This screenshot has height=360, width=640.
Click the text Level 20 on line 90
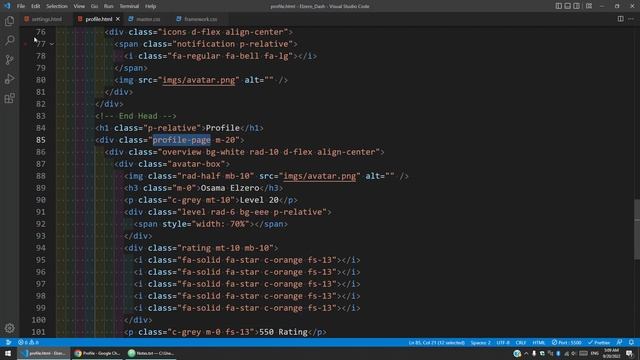click(x=259, y=200)
